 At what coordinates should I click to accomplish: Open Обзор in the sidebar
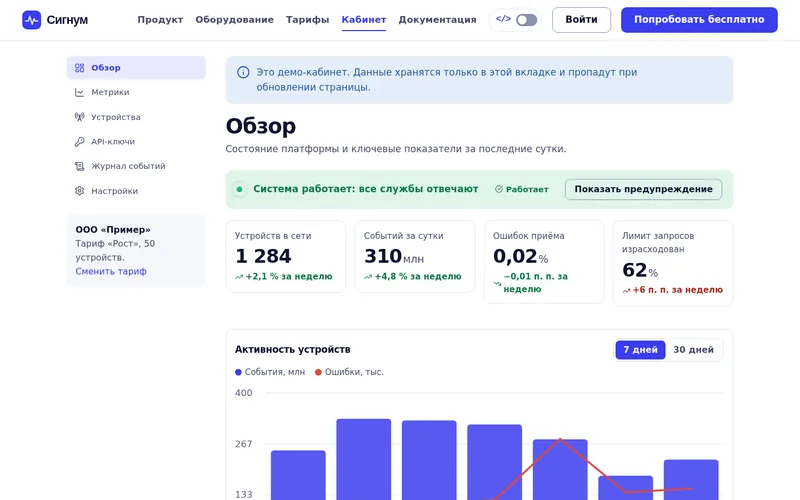pyautogui.click(x=136, y=68)
